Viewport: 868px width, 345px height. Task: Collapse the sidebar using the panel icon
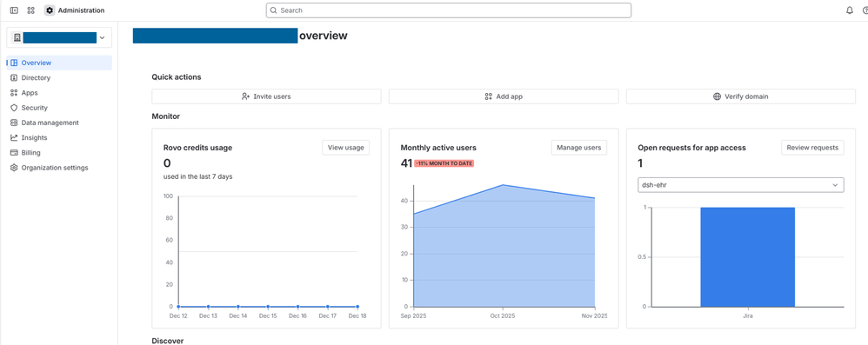point(14,10)
